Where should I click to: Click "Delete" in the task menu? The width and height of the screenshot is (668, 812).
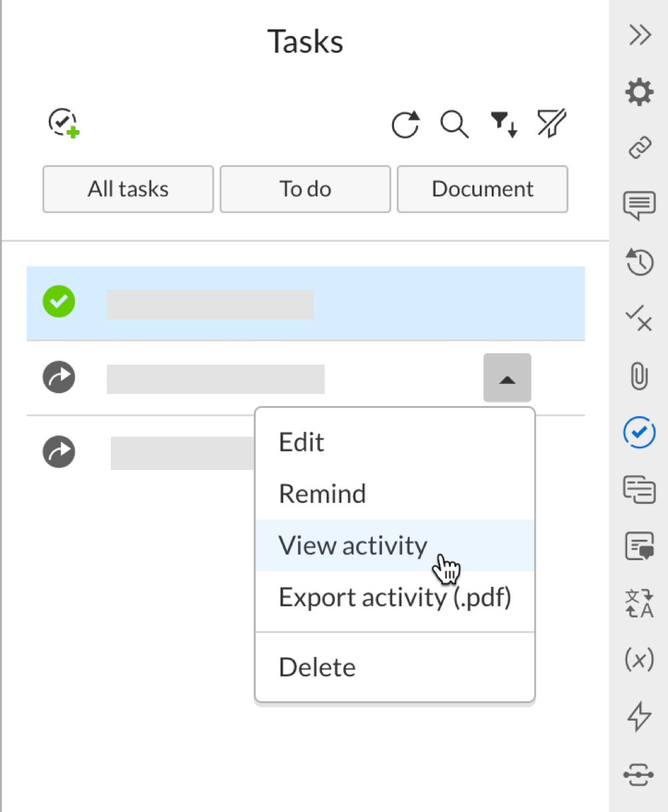point(317,666)
